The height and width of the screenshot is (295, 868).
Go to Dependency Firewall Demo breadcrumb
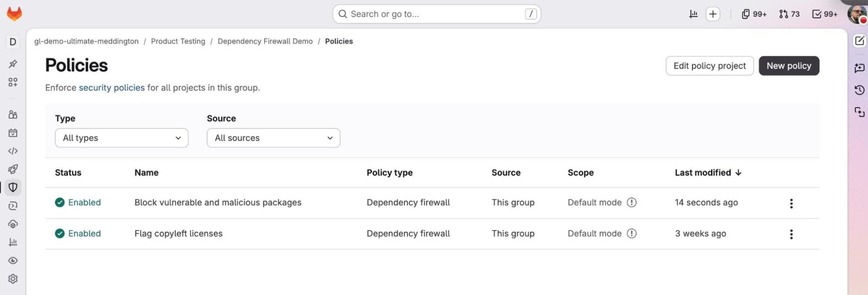point(265,41)
